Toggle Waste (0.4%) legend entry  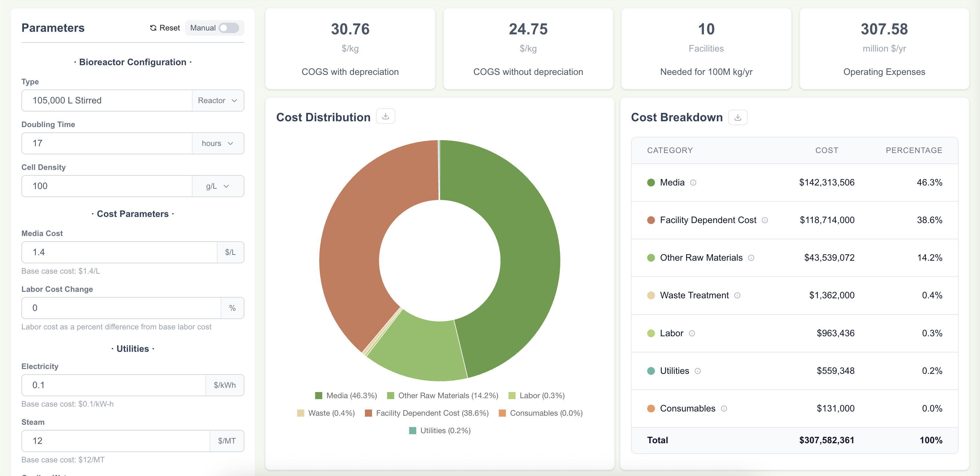click(x=326, y=413)
